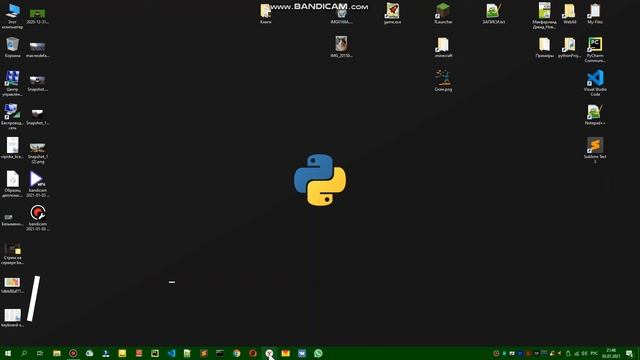The height and width of the screenshot is (360, 640).
Task: Select the keyboard-s image file icon
Action: 12,318
